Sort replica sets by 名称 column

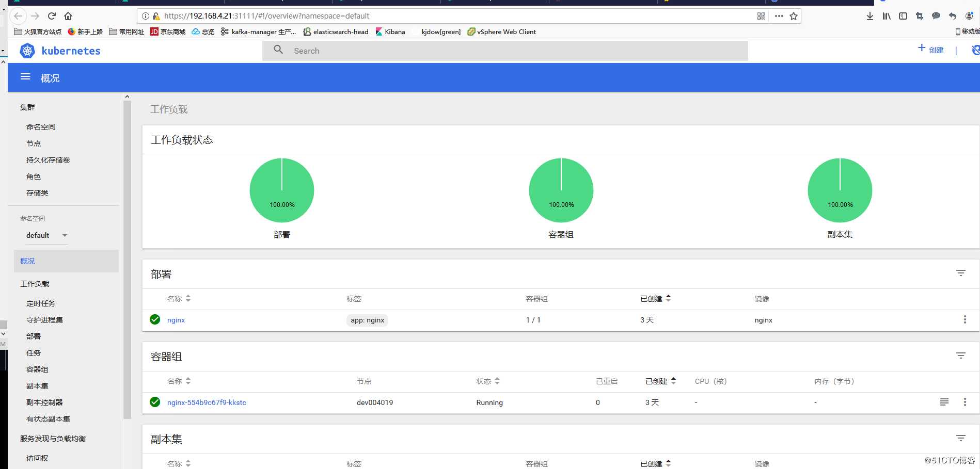pos(179,463)
